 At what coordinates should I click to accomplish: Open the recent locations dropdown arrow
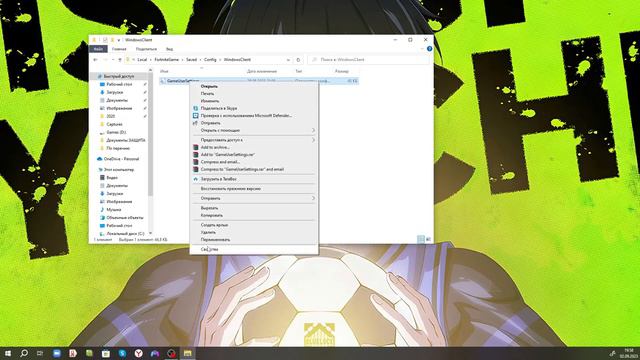113,60
